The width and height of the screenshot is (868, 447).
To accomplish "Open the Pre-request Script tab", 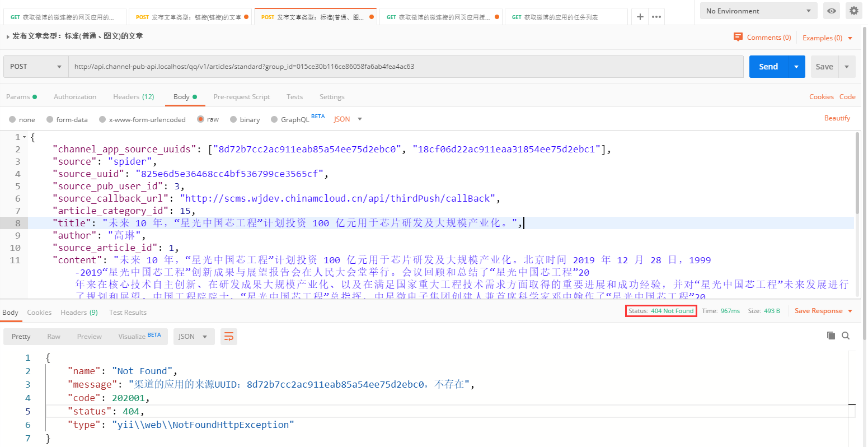I will pos(241,97).
